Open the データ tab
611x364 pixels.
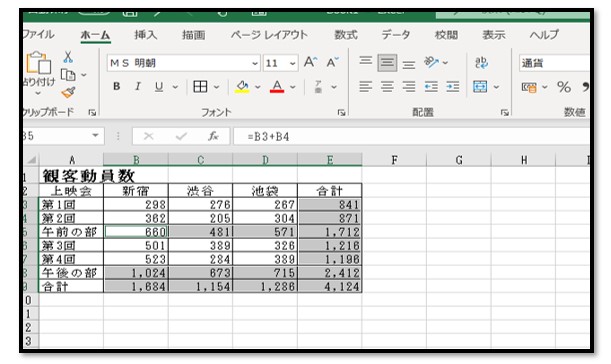click(x=396, y=35)
